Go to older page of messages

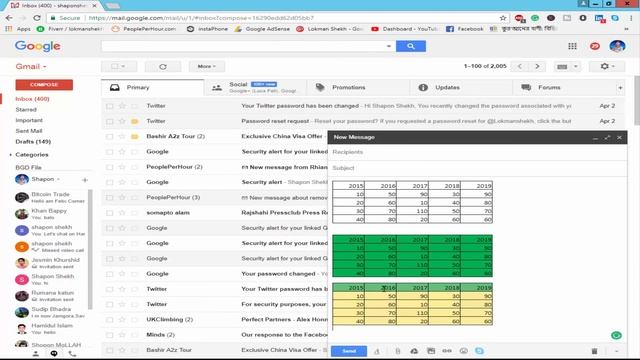(537, 66)
